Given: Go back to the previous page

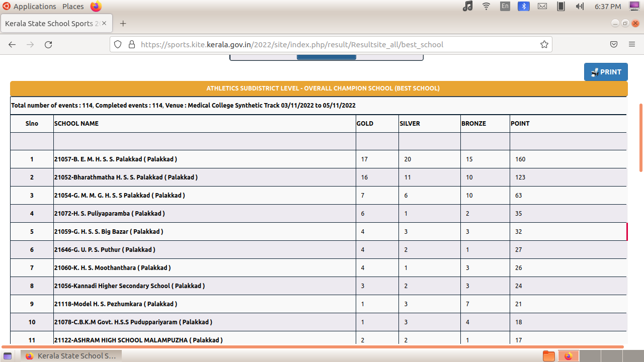Looking at the screenshot, I should point(12,44).
